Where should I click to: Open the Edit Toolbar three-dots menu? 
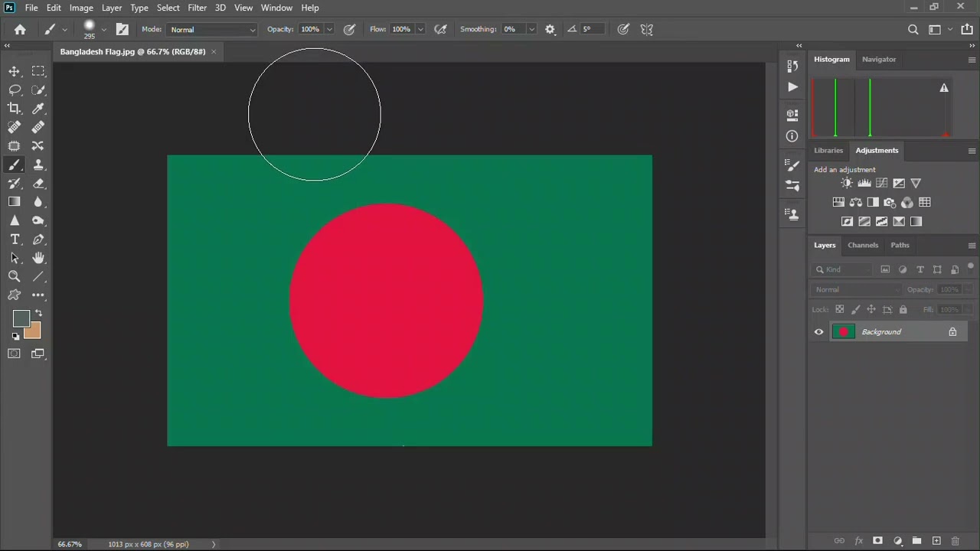tap(38, 295)
